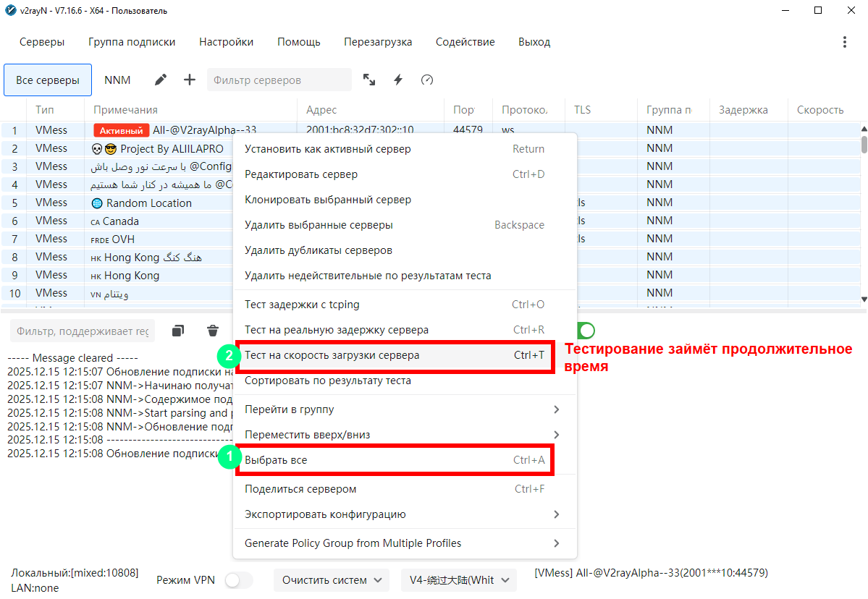Open the Очистить систем dropdown
The width and height of the screenshot is (868, 599).
pos(332,580)
